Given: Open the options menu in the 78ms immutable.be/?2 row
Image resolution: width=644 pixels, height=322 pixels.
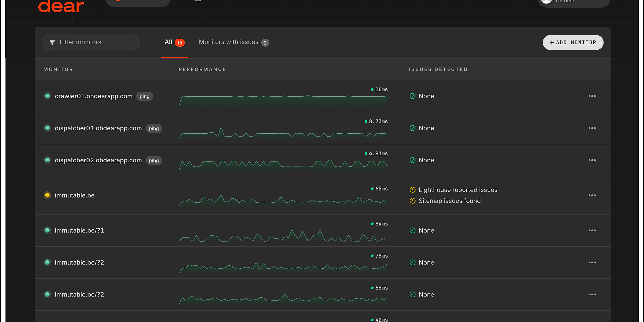Looking at the screenshot, I should click(592, 262).
